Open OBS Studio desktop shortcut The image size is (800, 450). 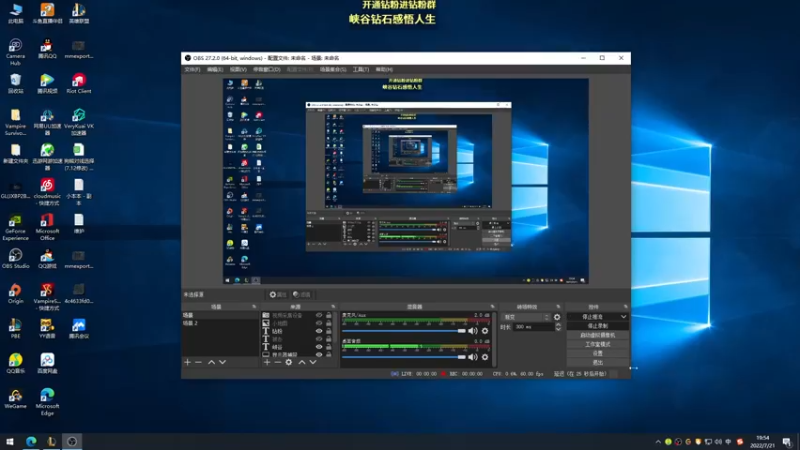pos(15,259)
